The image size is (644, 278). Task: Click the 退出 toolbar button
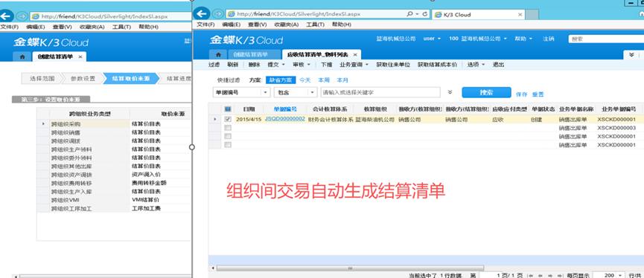point(499,65)
